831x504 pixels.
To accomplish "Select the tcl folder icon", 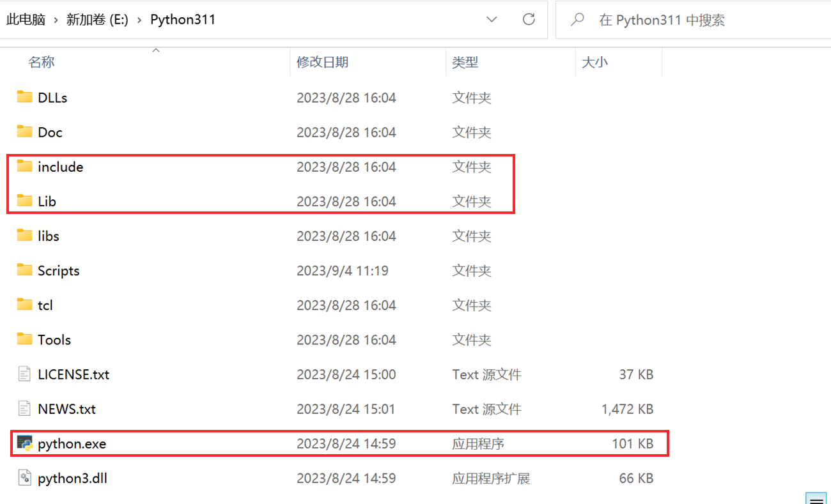I will pos(24,304).
